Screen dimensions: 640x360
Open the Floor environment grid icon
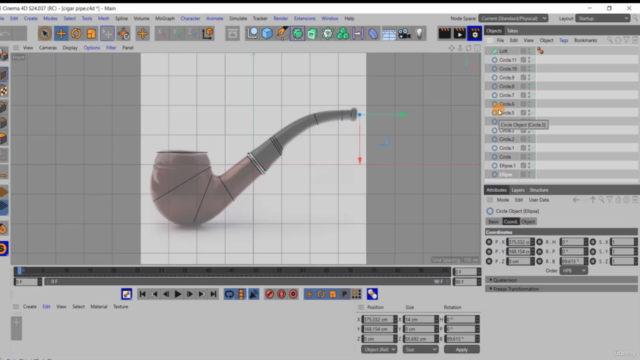pos(389,33)
